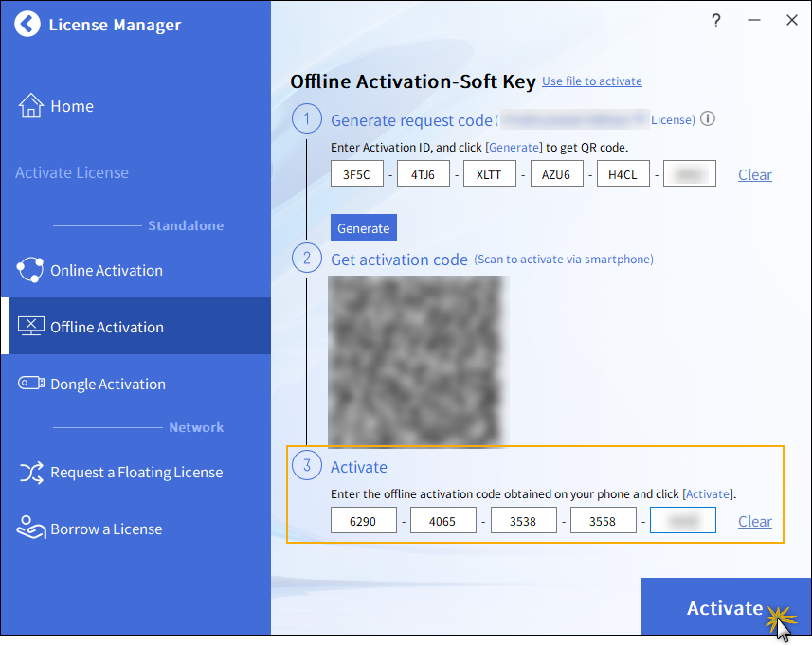Open help with the question mark icon

(x=716, y=20)
